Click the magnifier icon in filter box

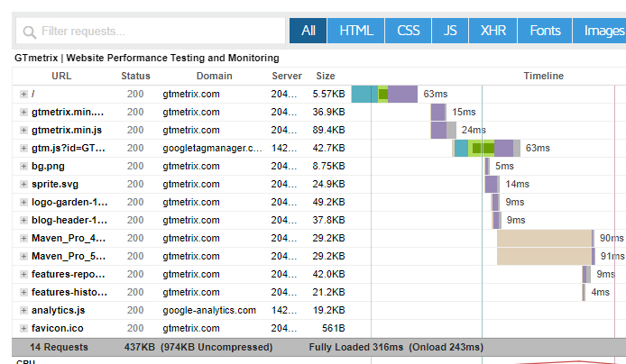[x=29, y=32]
